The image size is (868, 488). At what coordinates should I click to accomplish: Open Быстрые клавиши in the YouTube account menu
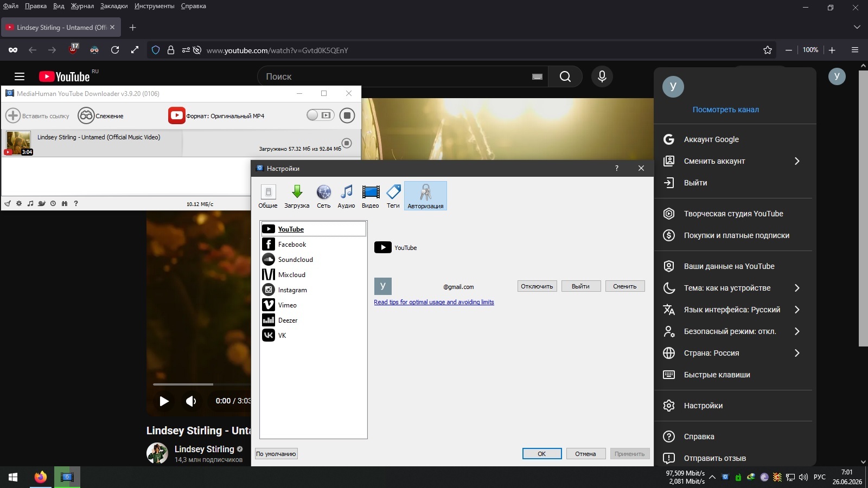733,375
